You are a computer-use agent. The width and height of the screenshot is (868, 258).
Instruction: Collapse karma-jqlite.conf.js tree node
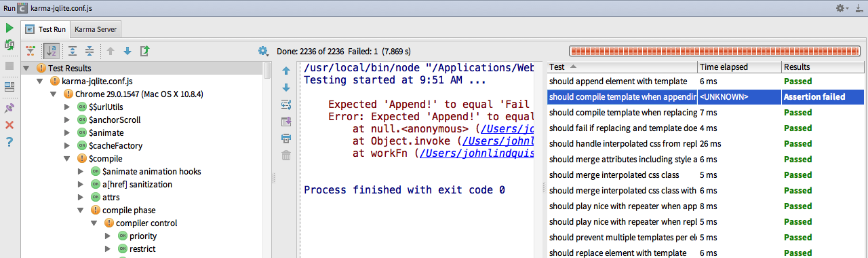coord(41,81)
